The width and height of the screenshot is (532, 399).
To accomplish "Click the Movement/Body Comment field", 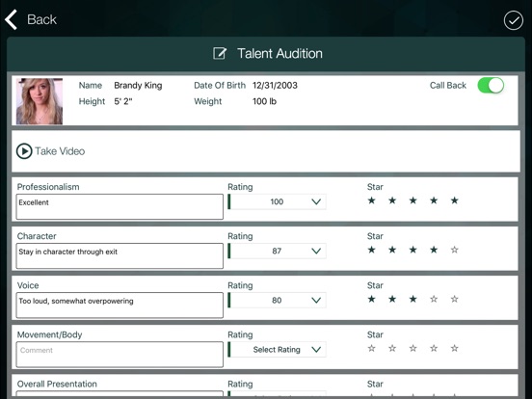I will pyautogui.click(x=120, y=355).
